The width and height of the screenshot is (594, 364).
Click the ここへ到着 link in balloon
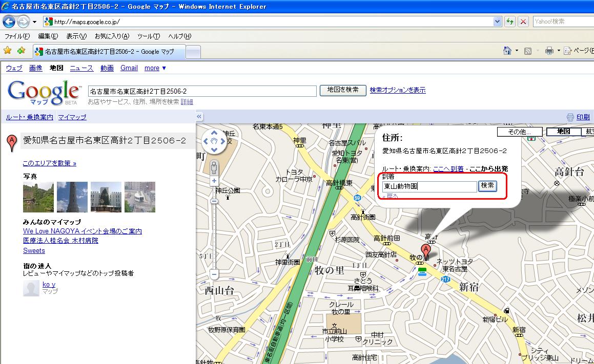pos(448,169)
